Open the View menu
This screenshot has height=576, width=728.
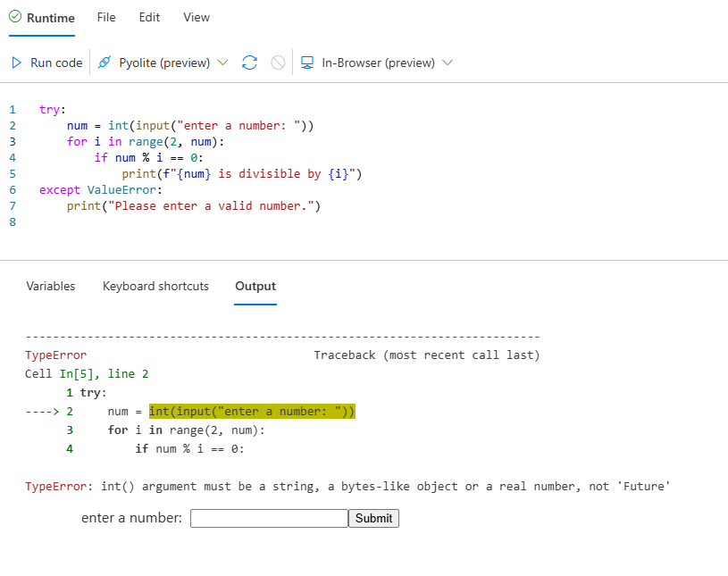click(x=197, y=18)
